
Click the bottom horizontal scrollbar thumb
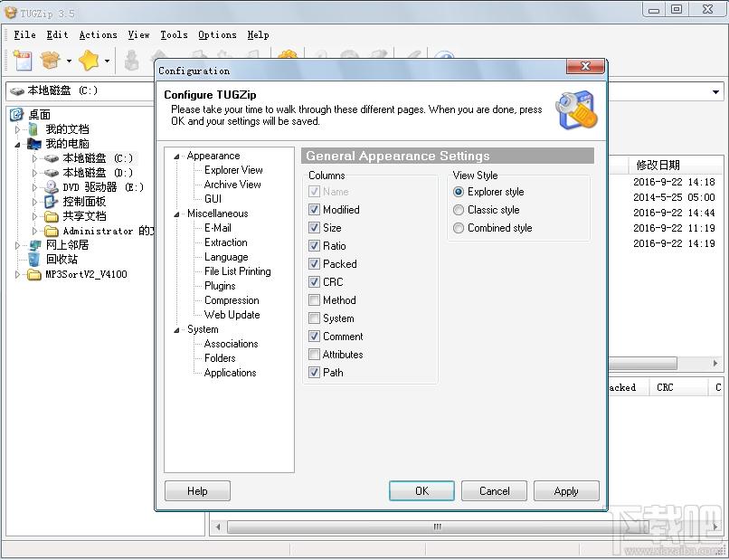coord(437,527)
